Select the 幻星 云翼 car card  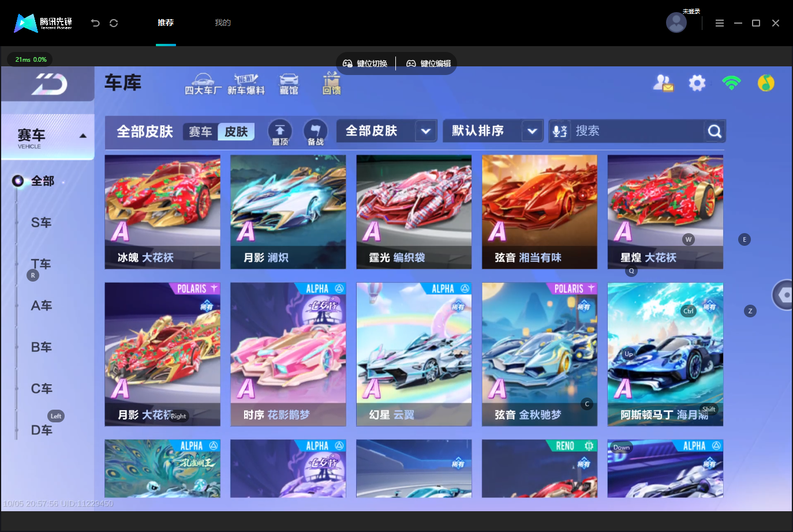point(414,354)
